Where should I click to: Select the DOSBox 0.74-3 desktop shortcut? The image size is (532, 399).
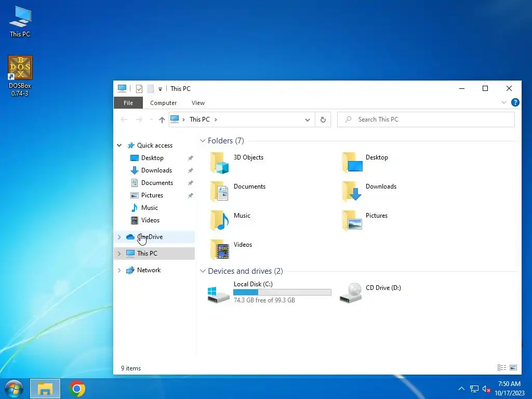click(x=20, y=76)
